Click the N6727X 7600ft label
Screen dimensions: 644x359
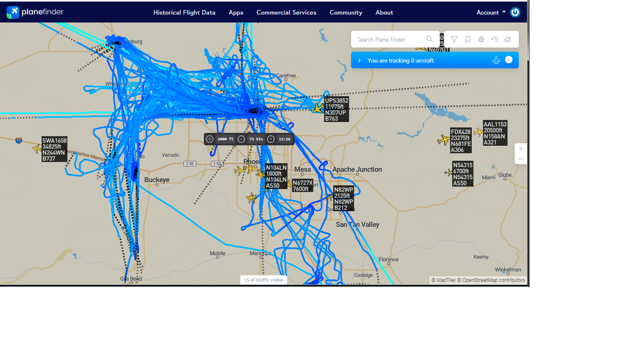coord(302,186)
